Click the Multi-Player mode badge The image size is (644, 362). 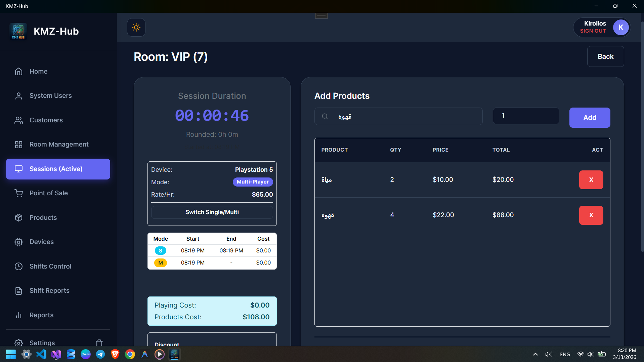[253, 182]
